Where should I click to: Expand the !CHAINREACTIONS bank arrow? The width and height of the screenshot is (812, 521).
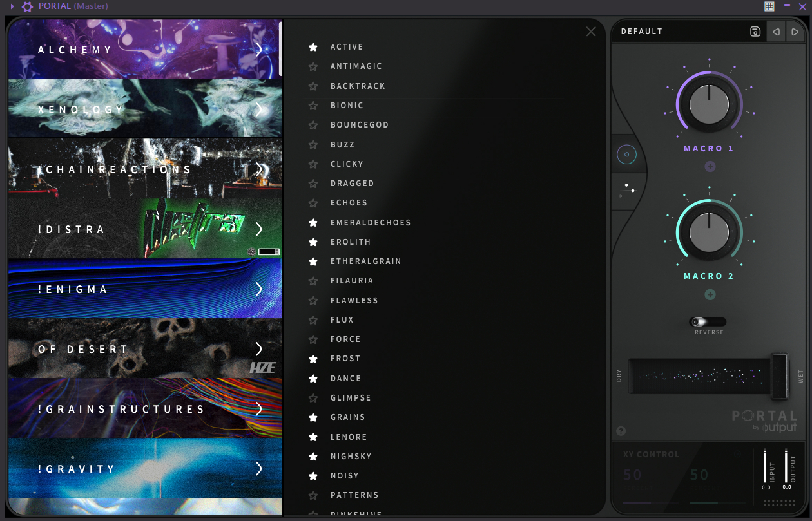[x=258, y=169]
